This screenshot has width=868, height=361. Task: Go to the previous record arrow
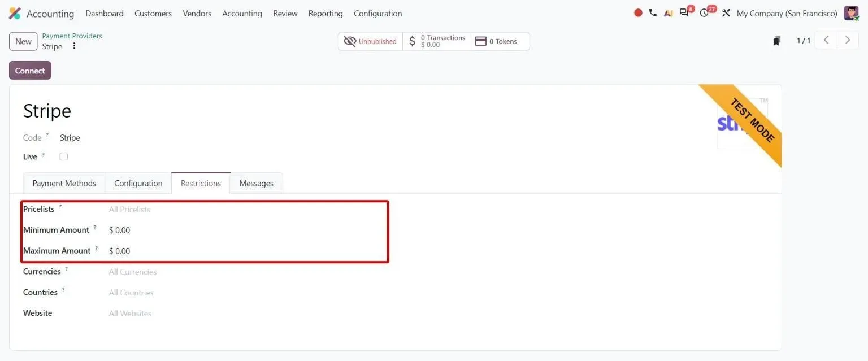click(x=826, y=40)
